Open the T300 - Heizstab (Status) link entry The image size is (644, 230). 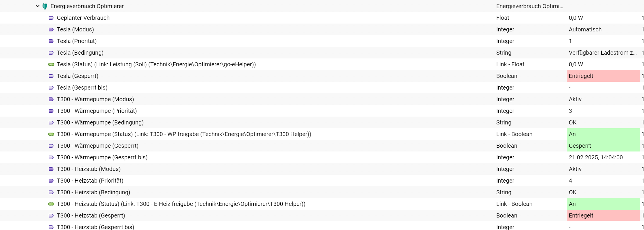181,204
